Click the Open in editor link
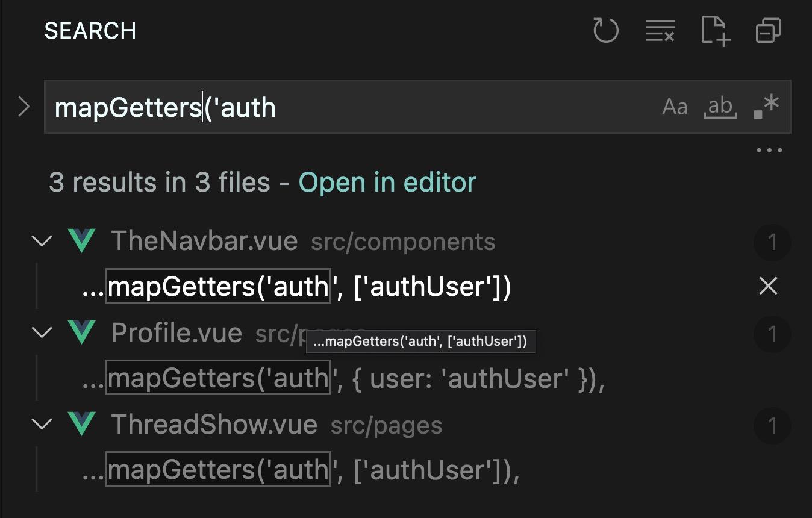Image resolution: width=812 pixels, height=518 pixels. [387, 182]
